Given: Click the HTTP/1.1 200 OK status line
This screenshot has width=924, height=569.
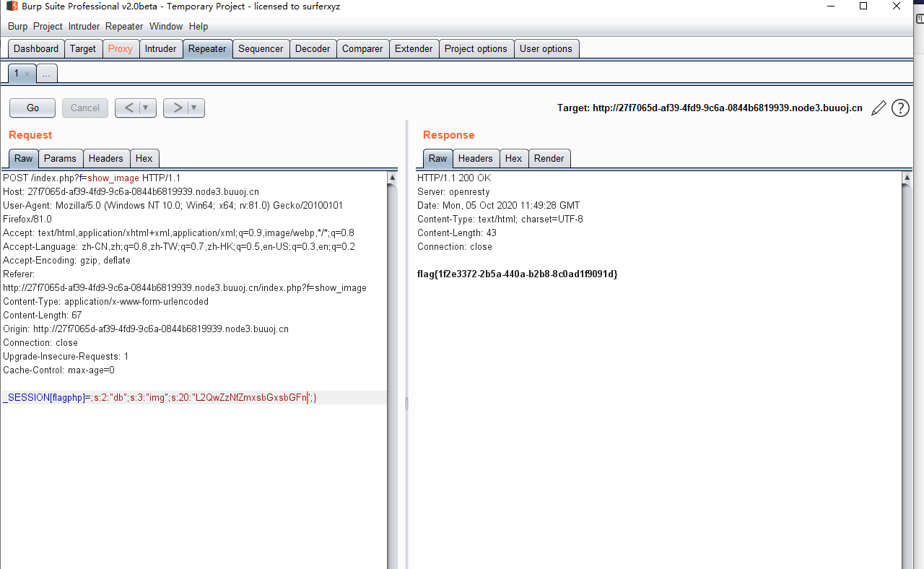Looking at the screenshot, I should pyautogui.click(x=454, y=178).
